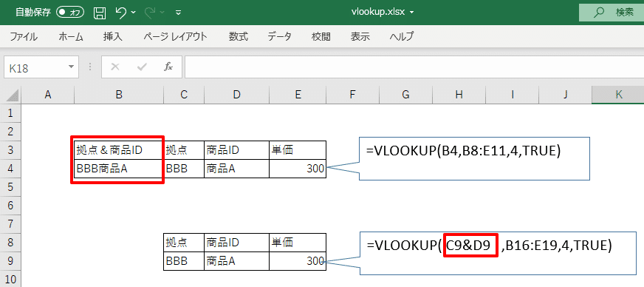Click cell C3 拠点 header
This screenshot has height=287, width=644.
pyautogui.click(x=184, y=150)
